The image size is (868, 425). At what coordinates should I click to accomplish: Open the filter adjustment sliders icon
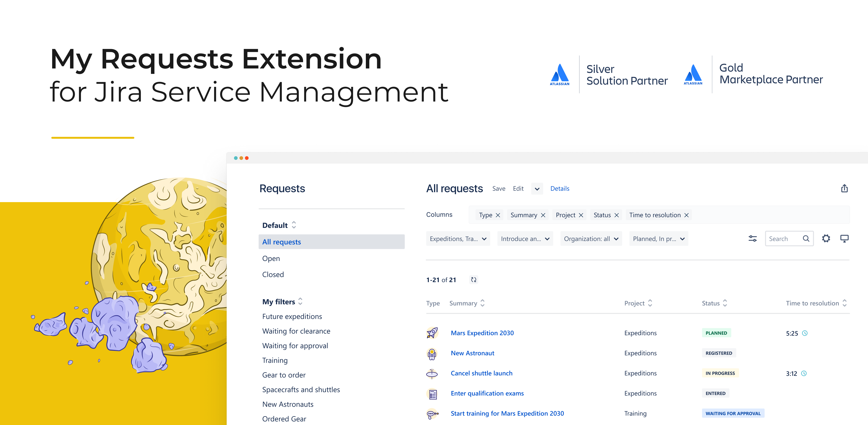[752, 238]
